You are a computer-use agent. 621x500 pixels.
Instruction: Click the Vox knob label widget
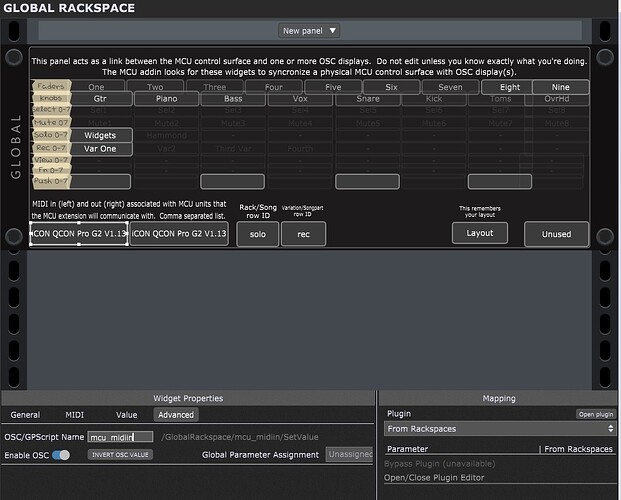coord(300,99)
